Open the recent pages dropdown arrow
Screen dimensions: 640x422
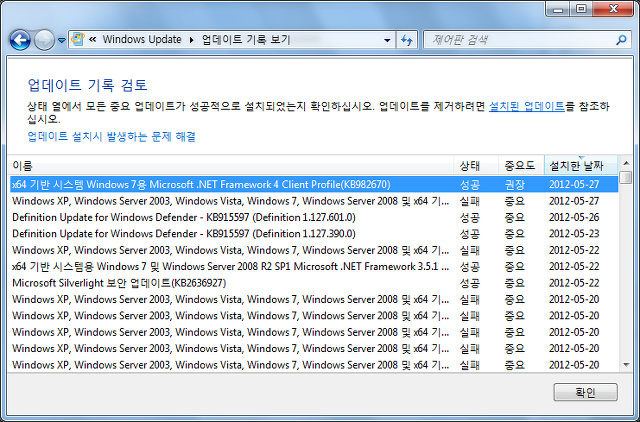point(62,40)
